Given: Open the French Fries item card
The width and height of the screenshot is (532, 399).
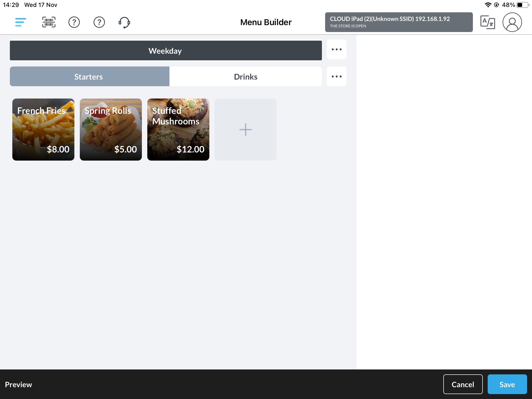Looking at the screenshot, I should pos(43,129).
